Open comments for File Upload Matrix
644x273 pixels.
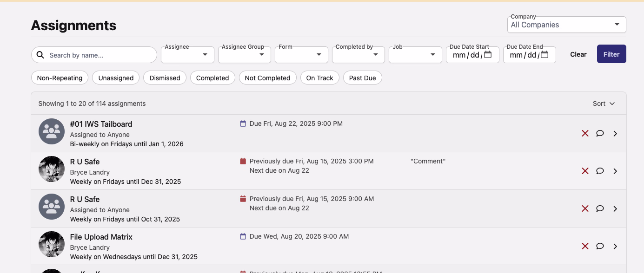600,246
